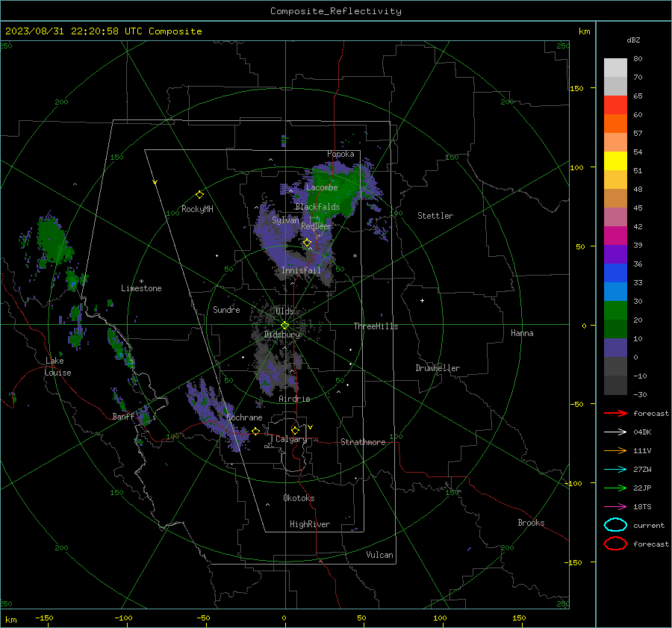Select the Sundre label

(226, 309)
